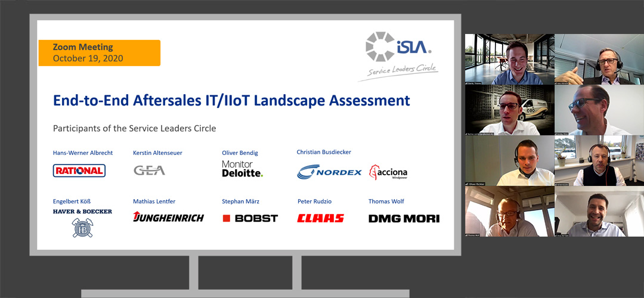Click the HAVER & BOECKER wordmark
This screenshot has width=644, height=298.
tap(82, 212)
